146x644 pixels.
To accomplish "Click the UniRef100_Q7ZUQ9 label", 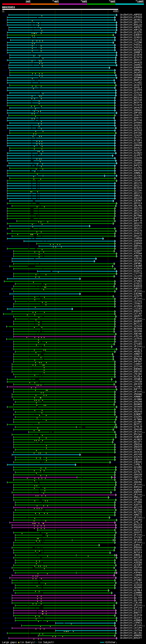I will (131, 595).
